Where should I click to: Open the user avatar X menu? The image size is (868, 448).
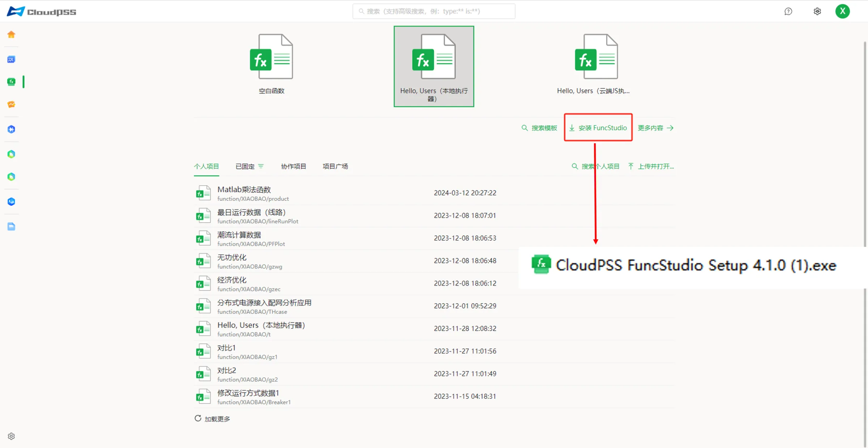[843, 11]
